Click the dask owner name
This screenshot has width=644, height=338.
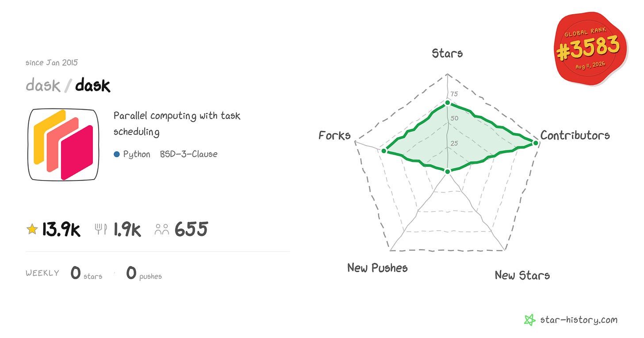pos(43,85)
